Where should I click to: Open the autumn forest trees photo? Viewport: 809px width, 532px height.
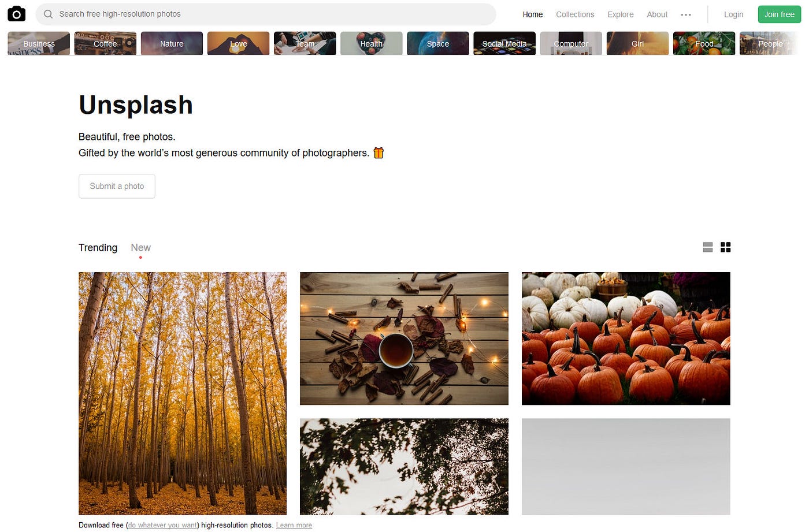pyautogui.click(x=183, y=393)
